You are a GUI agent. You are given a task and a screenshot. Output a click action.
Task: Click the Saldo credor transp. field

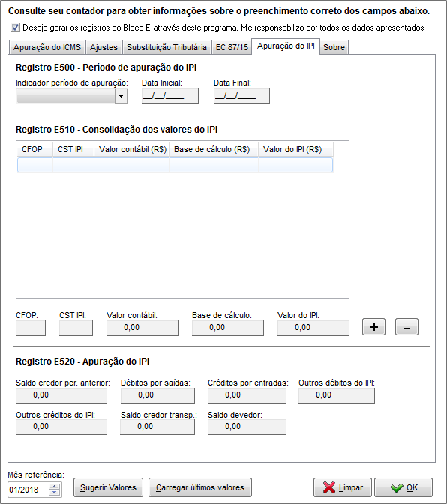tap(157, 427)
